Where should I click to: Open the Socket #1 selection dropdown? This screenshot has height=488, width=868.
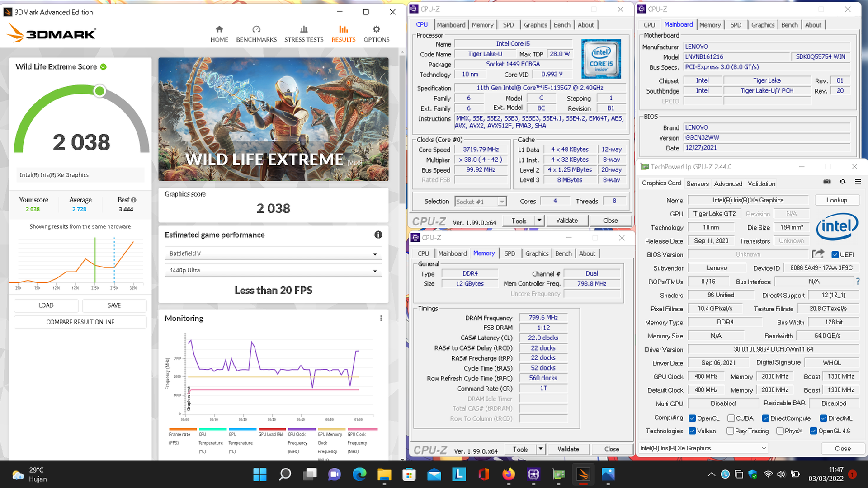(481, 202)
